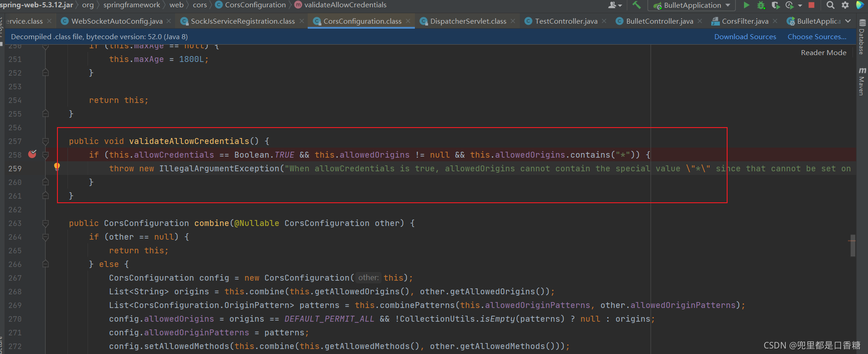Image resolution: width=868 pixels, height=354 pixels.
Task: Open the BulletApplication run configuration dropdown
Action: pyautogui.click(x=692, y=5)
